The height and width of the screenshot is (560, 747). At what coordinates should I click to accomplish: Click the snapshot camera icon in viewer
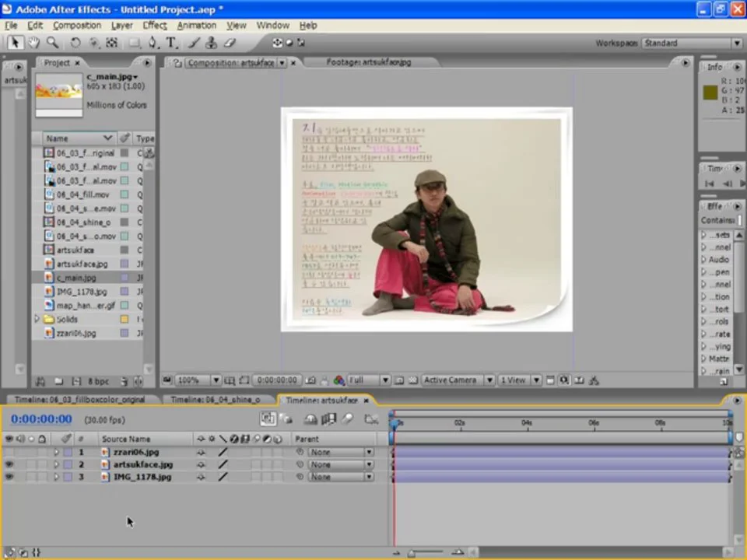(310, 380)
